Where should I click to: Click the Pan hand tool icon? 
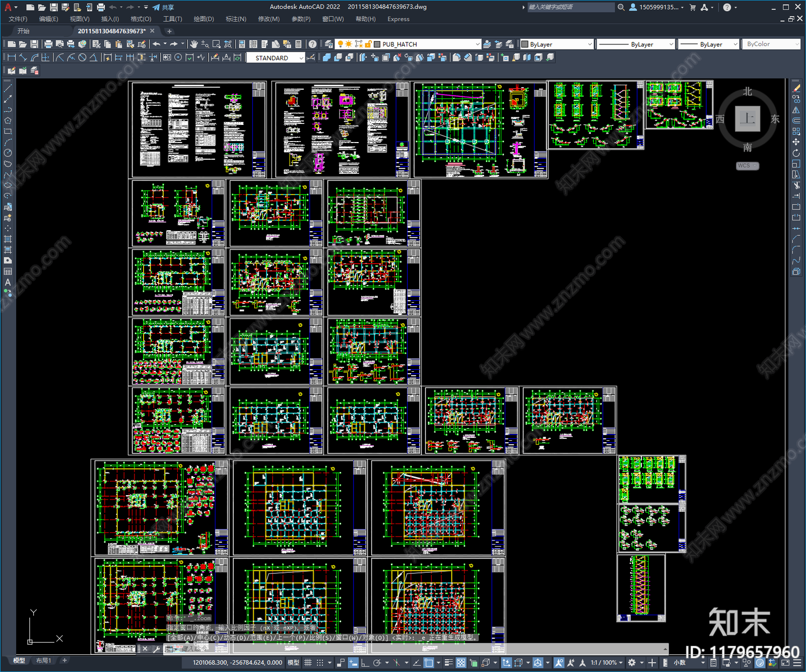coord(194,44)
